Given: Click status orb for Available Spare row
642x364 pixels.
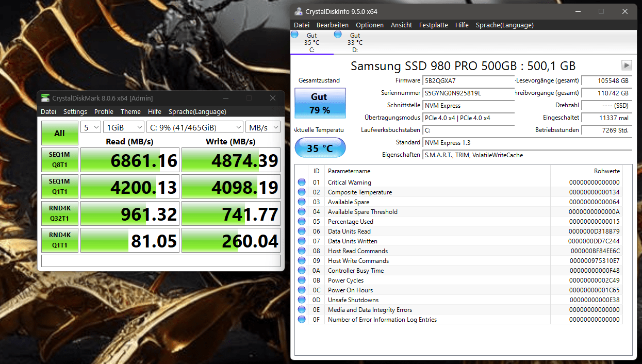Looking at the screenshot, I should (302, 202).
